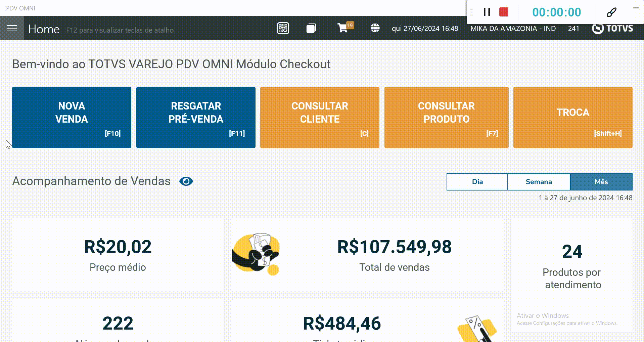
Task: Switch sales period to Semana
Action: [539, 182]
